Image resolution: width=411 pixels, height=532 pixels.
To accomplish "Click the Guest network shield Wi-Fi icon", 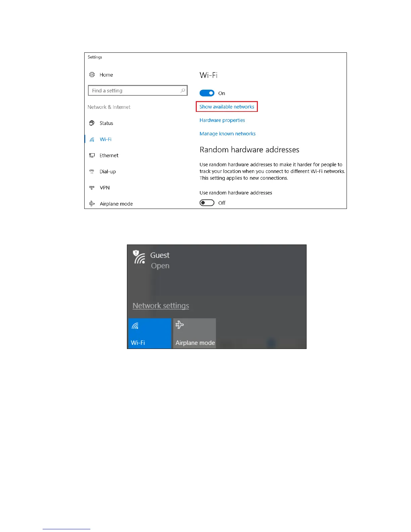I will [139, 257].
